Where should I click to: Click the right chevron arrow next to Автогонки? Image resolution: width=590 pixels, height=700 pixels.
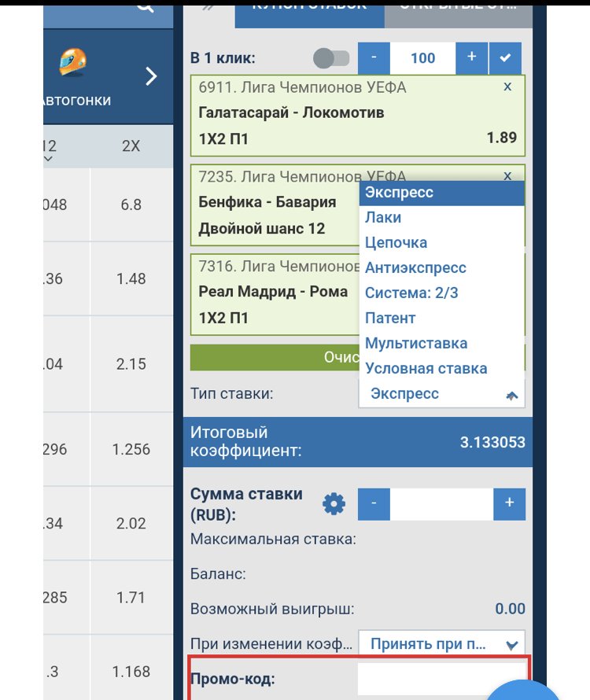tap(151, 76)
